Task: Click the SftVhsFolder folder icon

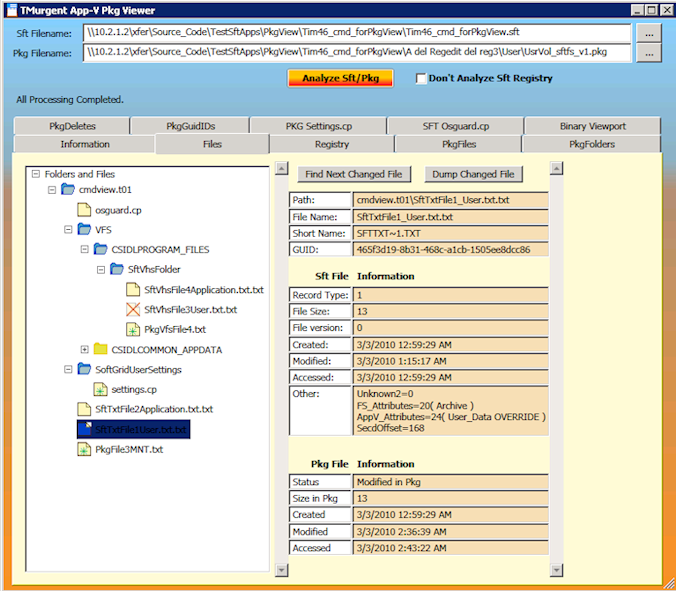Action: click(117, 269)
